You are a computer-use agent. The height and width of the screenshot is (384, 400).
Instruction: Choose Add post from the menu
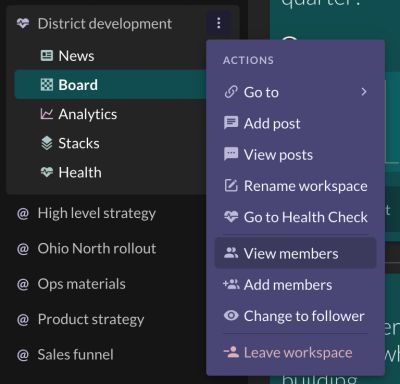(295, 123)
